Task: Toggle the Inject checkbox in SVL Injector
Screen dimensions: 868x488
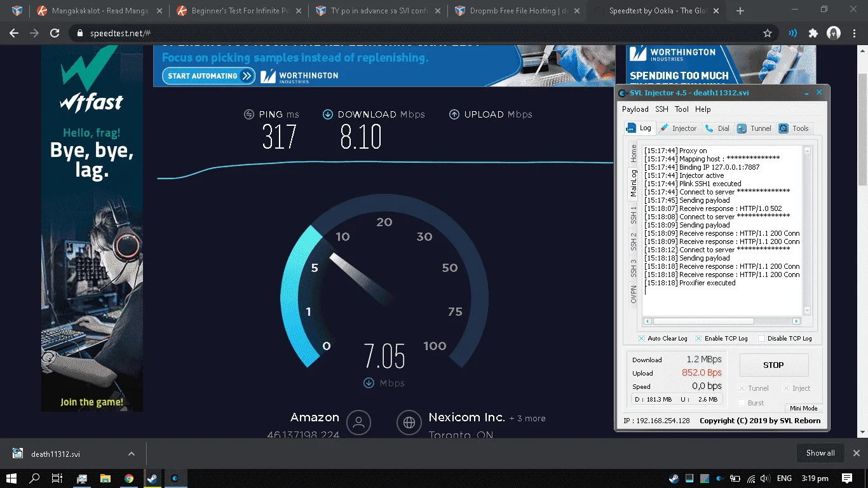Action: pyautogui.click(x=787, y=388)
